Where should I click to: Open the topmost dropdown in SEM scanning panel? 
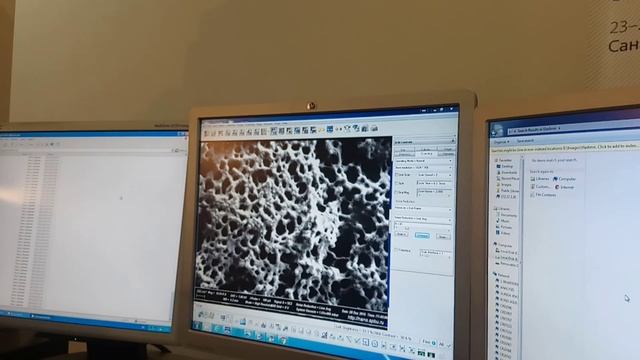click(424, 161)
